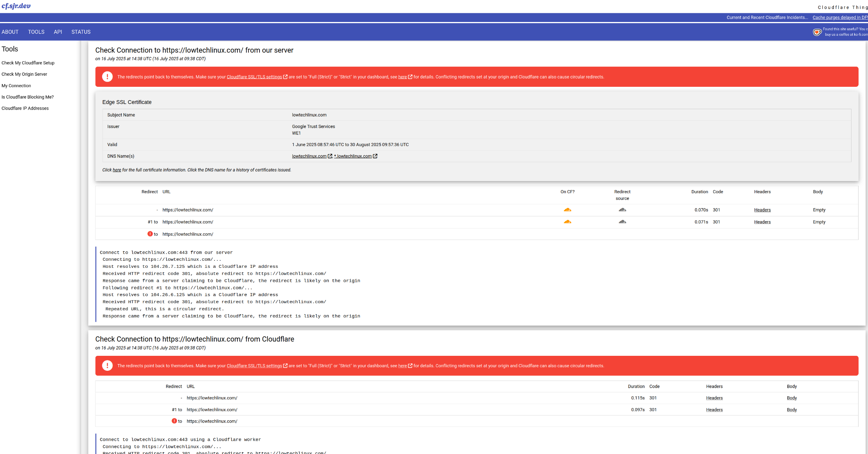Open Check My Origin Server tool

[24, 74]
